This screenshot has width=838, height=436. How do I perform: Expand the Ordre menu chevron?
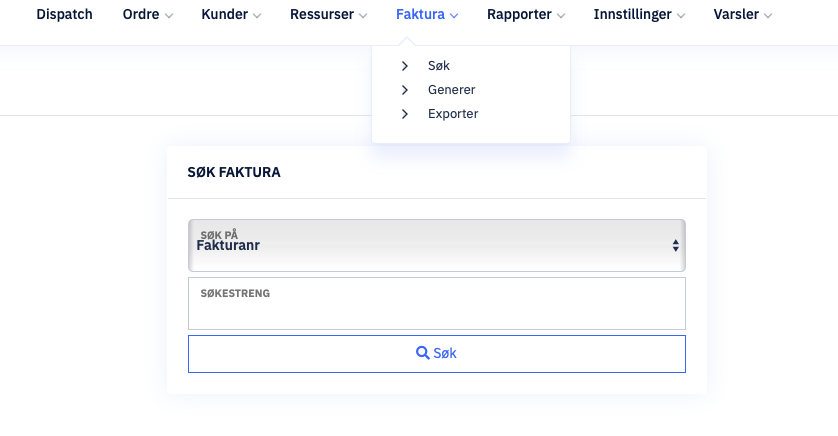(169, 16)
